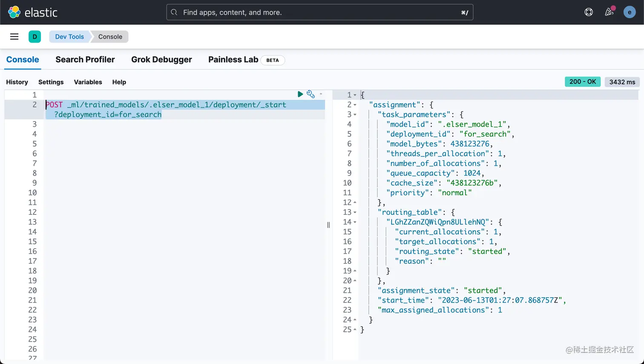Click editor line number 10
Viewport: 644px width, 364px height.
32,193
